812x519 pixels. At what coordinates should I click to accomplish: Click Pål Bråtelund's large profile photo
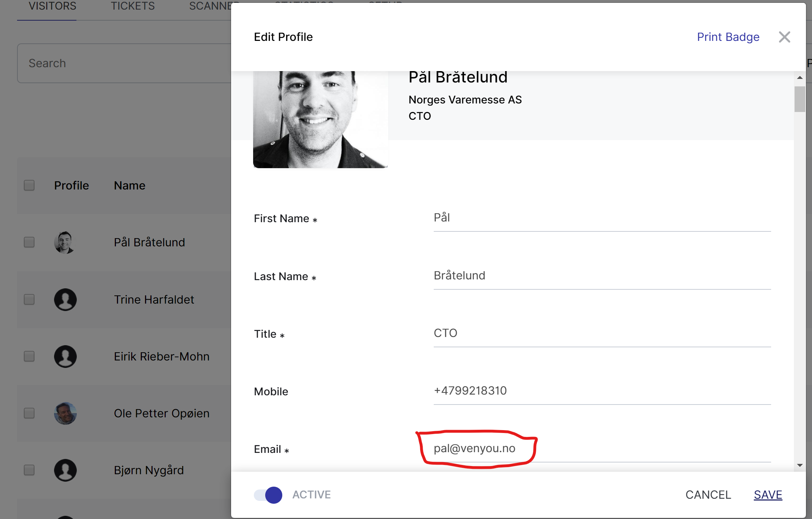(320, 119)
